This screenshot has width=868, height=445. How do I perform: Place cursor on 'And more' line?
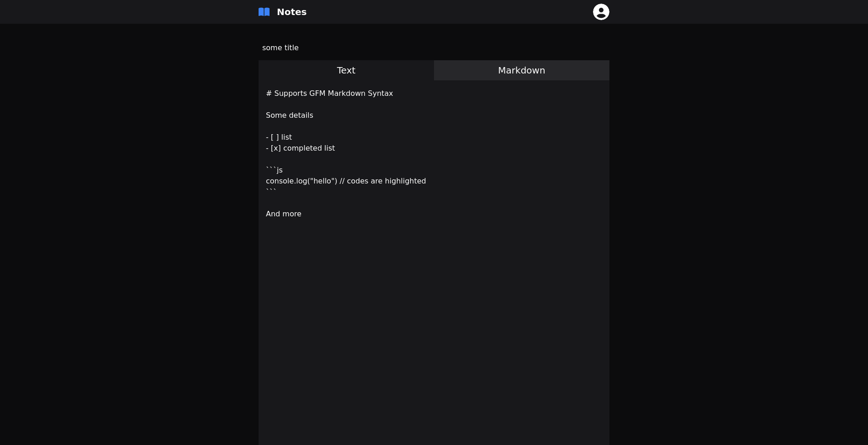tap(283, 214)
